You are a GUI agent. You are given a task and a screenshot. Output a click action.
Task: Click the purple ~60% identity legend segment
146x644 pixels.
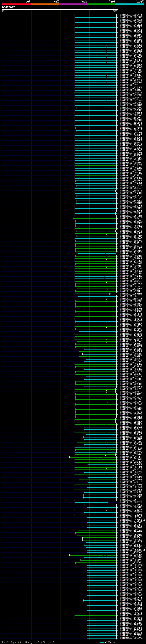(x=73, y=4)
